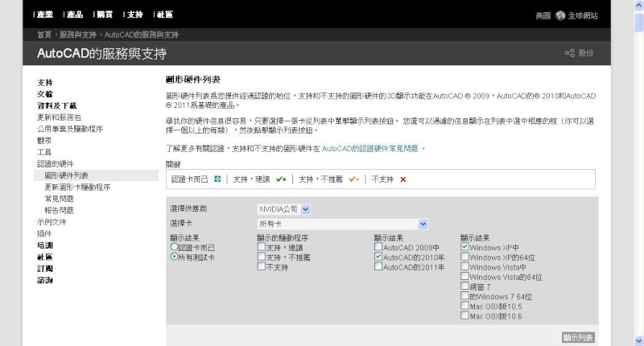Open the 社區 top menu
This screenshot has width=644, height=346.
click(165, 14)
